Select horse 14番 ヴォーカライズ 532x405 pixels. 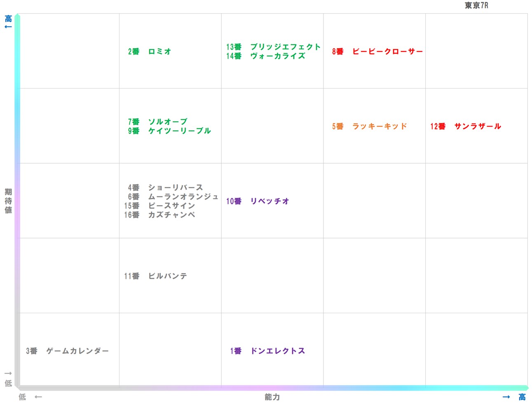click(265, 56)
